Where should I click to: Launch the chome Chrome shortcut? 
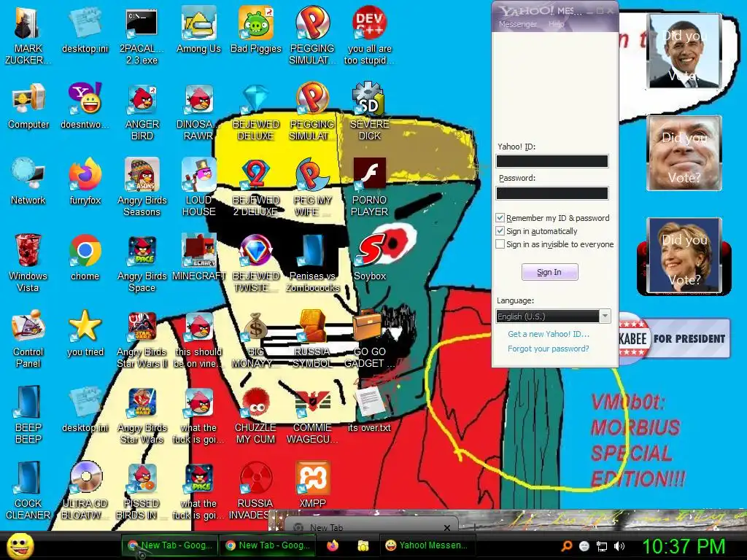(x=85, y=257)
